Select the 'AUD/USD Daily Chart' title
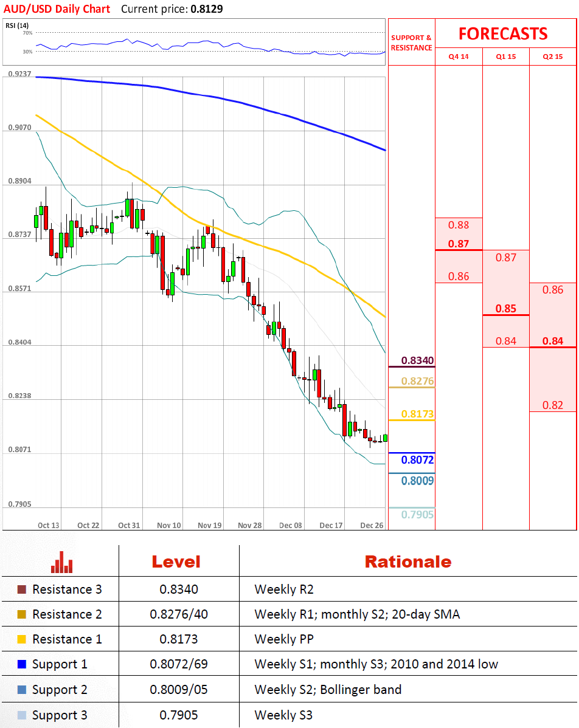579x728 pixels. (57, 9)
